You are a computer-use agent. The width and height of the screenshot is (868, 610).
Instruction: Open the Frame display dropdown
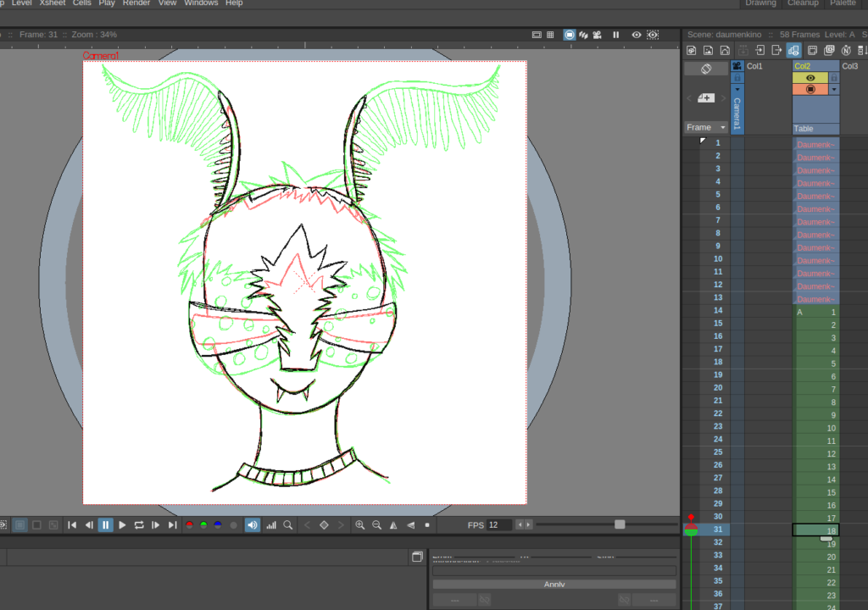(706, 127)
